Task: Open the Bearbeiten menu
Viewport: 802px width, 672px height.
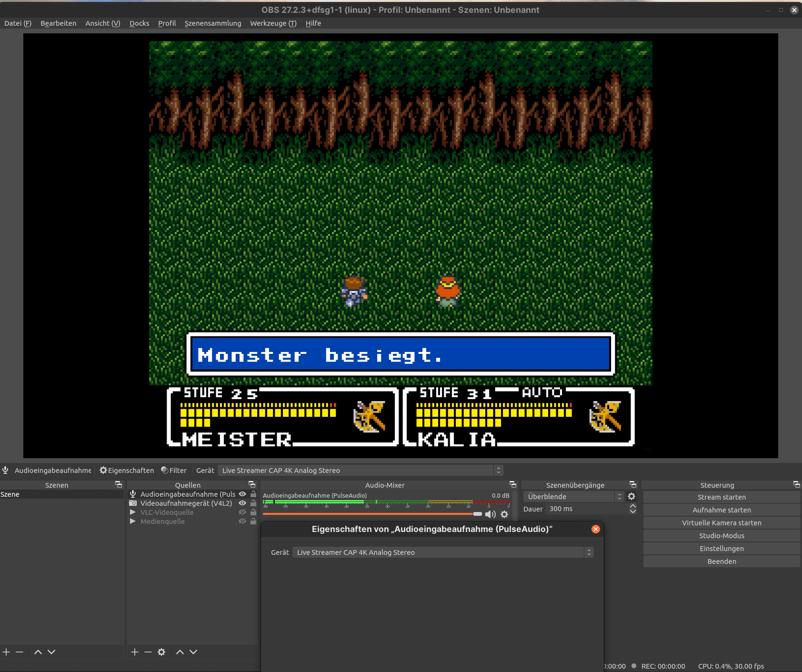Action: tap(58, 23)
